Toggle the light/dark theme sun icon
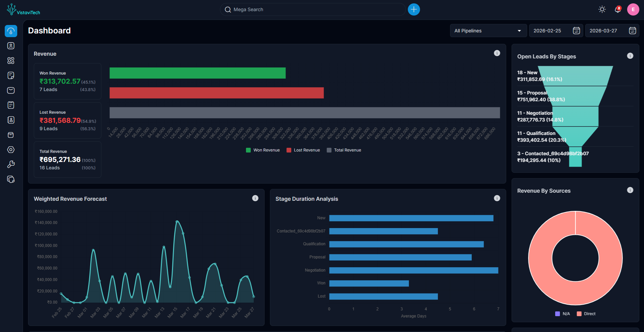Viewport: 644px width, 332px height. coord(602,9)
